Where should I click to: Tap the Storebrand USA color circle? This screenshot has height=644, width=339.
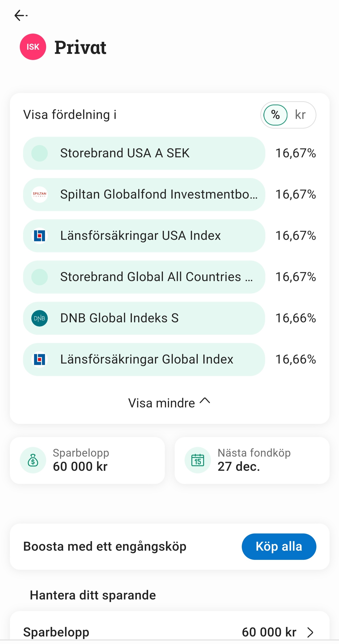40,153
